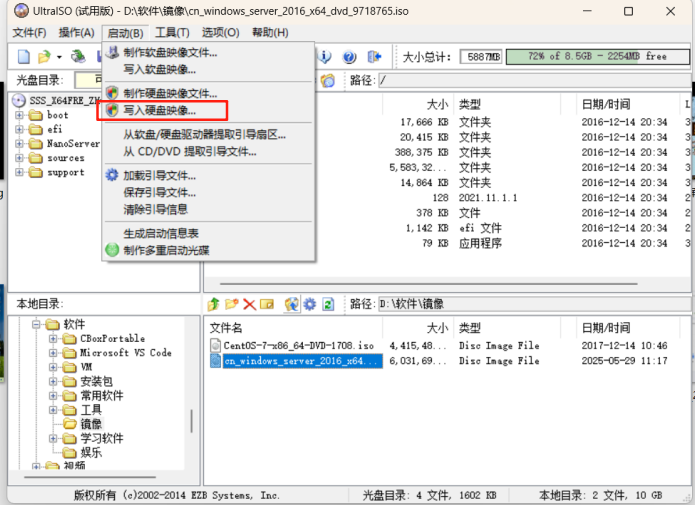The width and height of the screenshot is (695, 505).
Task: Expand the boot folder node
Action: click(x=19, y=115)
